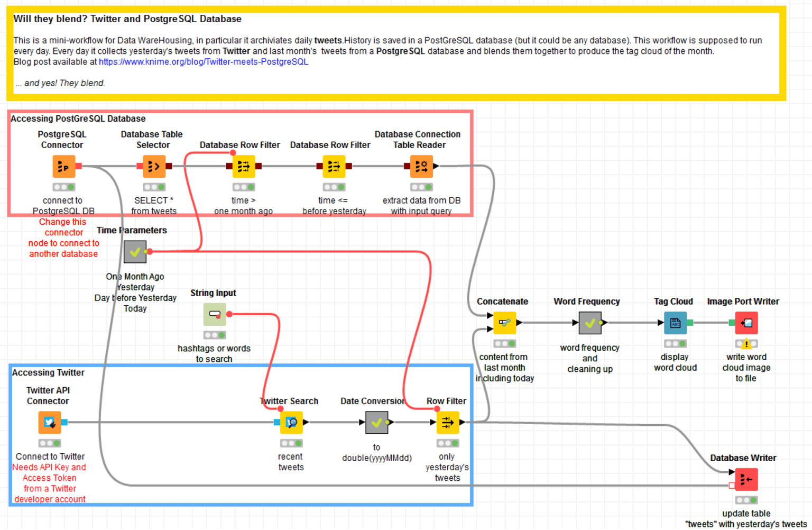This screenshot has width=812, height=530.
Task: Click the String Input red variable output port
Action: click(229, 314)
